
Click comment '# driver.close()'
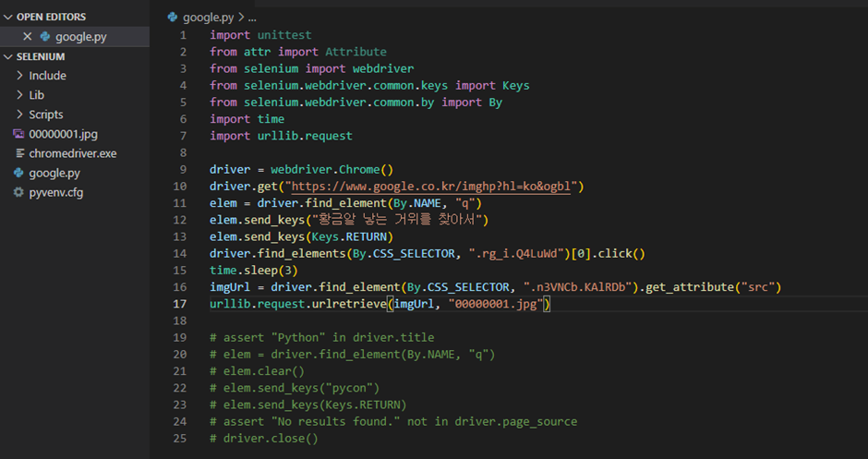click(264, 439)
